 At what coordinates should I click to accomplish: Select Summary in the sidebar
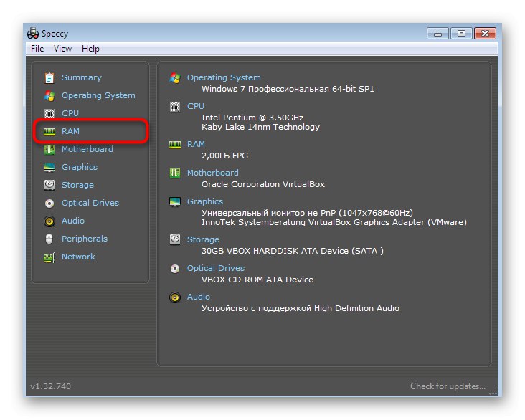coord(81,77)
